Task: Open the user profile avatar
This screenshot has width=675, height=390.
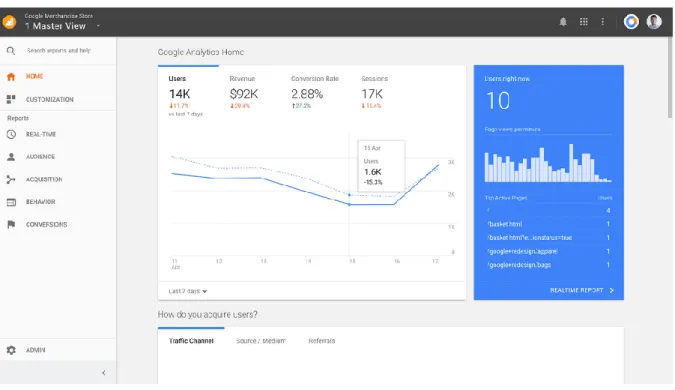Action: 654,22
